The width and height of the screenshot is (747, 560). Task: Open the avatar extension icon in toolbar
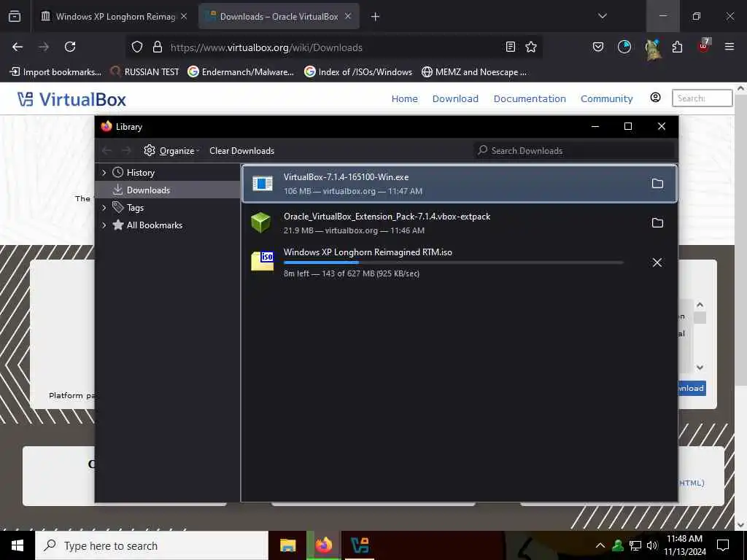651,47
